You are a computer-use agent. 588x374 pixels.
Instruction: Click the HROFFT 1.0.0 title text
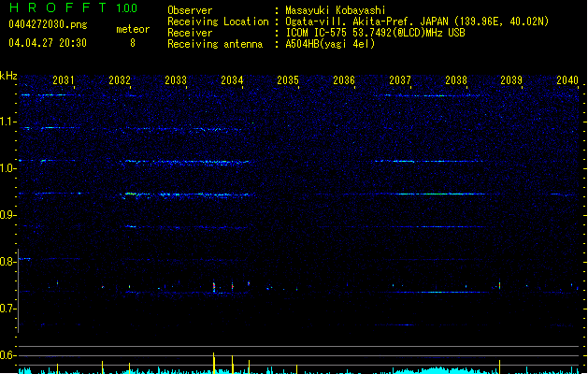(x=73, y=7)
